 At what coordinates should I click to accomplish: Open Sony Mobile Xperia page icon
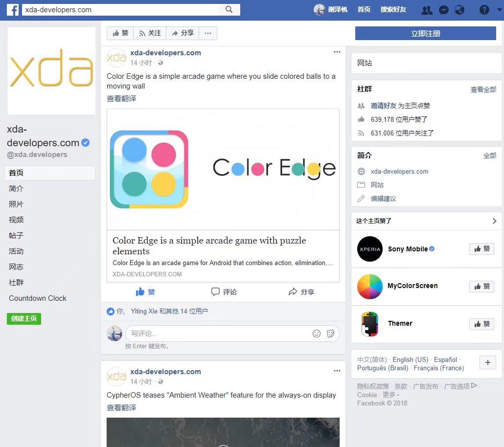369,249
